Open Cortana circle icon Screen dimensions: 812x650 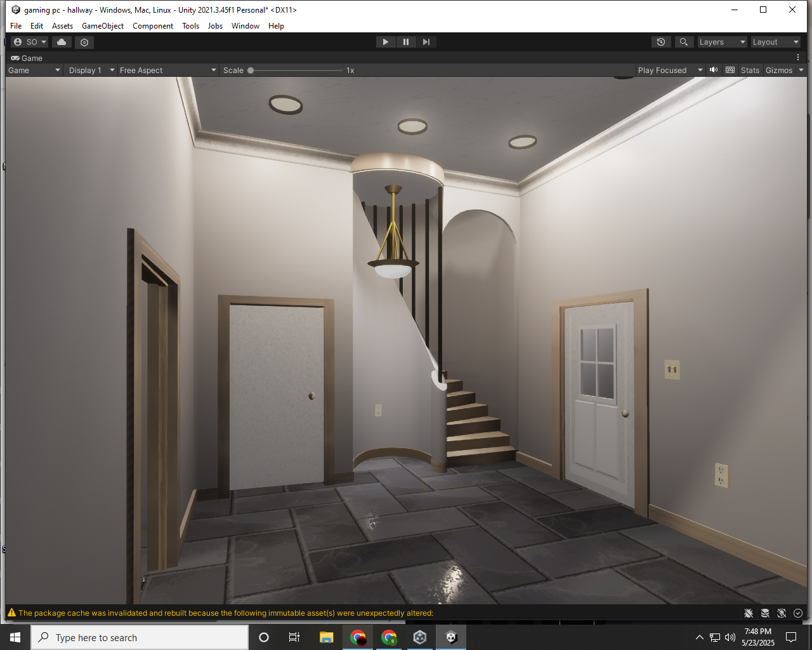pyautogui.click(x=264, y=637)
